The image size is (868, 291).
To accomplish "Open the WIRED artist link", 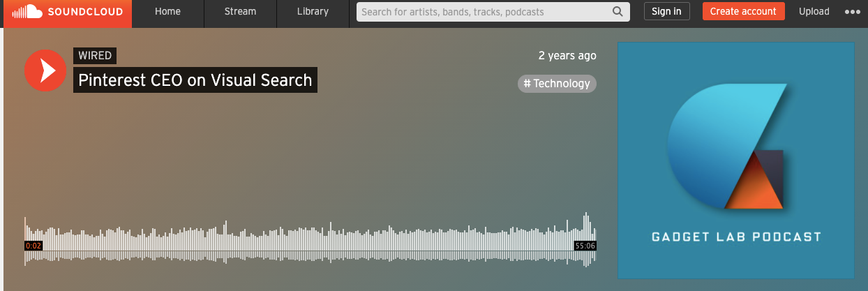I will pos(95,56).
